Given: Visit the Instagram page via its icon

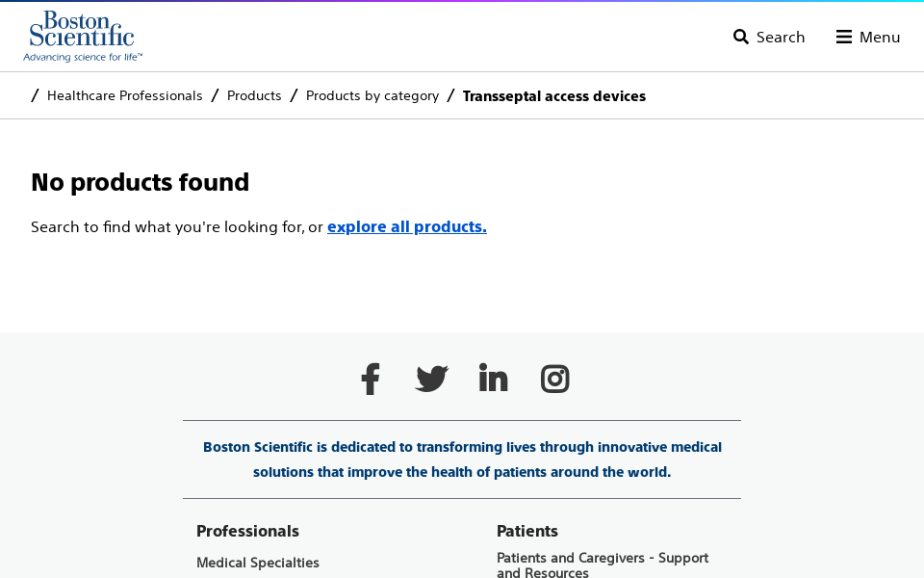Looking at the screenshot, I should (x=554, y=379).
